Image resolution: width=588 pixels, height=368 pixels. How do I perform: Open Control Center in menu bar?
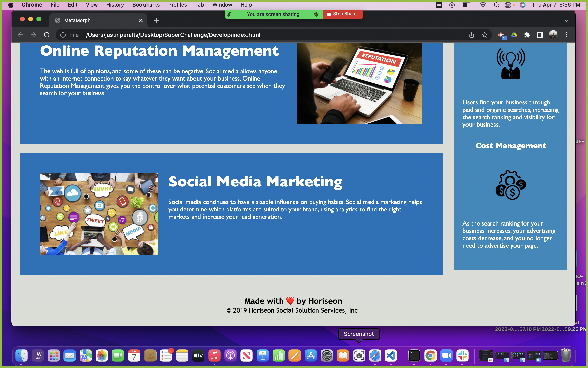point(508,5)
